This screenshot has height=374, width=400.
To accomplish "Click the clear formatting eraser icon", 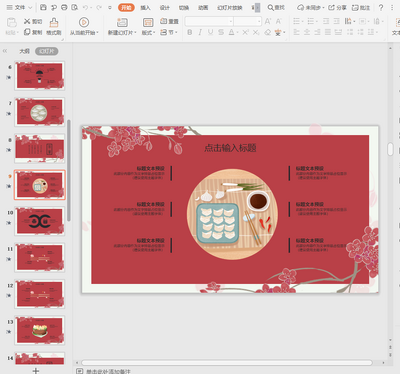I will click(x=267, y=32).
